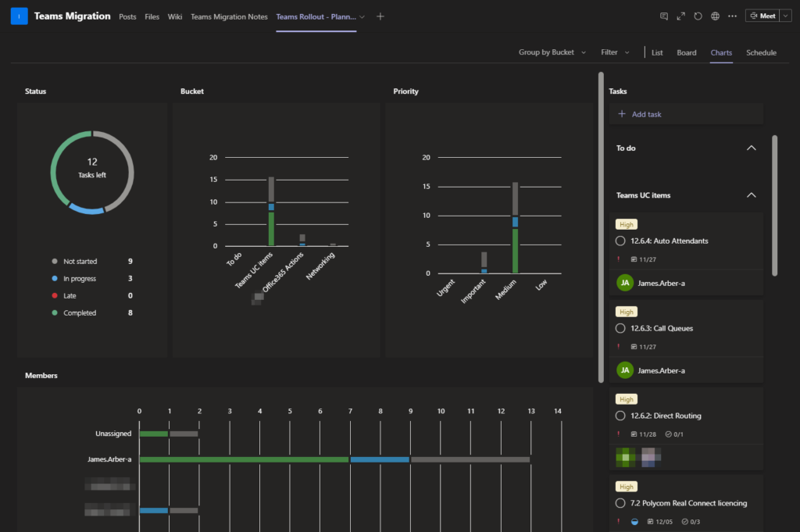
Task: Switch to the Files tab
Action: [152, 16]
